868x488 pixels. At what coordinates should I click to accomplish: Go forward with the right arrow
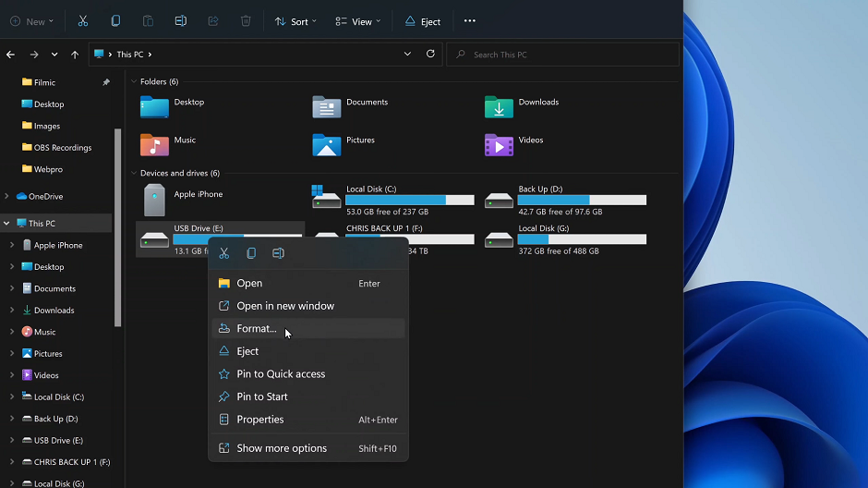[x=34, y=55]
